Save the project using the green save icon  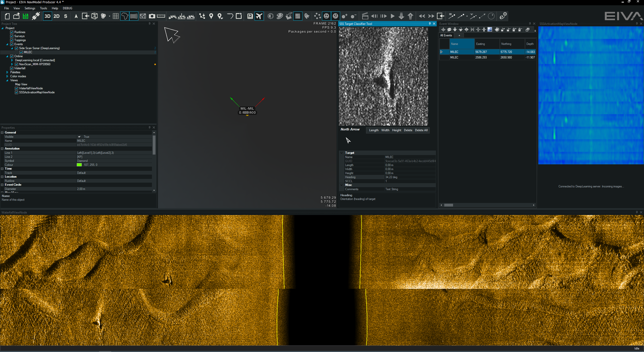(x=25, y=16)
